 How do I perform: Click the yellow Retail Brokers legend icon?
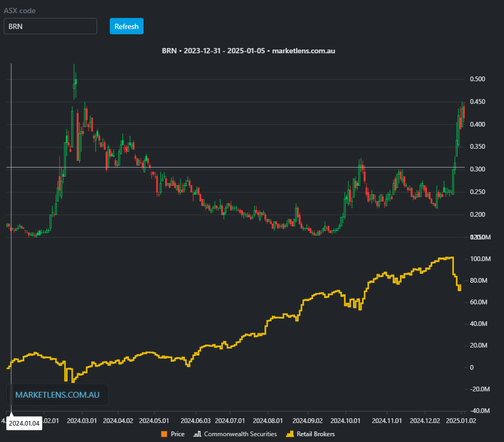click(288, 434)
